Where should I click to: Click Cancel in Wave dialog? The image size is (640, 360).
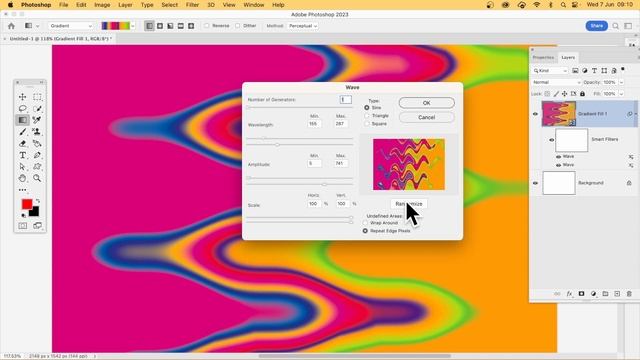pyautogui.click(x=427, y=117)
